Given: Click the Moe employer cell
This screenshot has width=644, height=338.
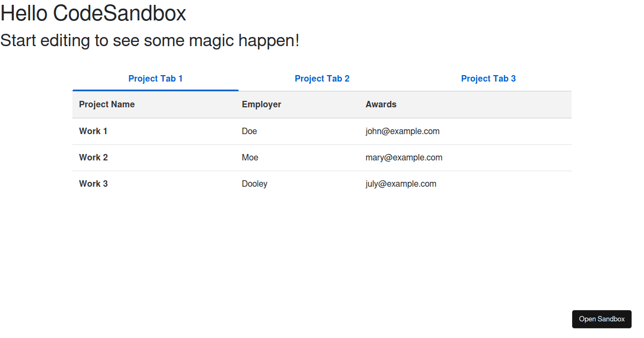Looking at the screenshot, I should [250, 157].
